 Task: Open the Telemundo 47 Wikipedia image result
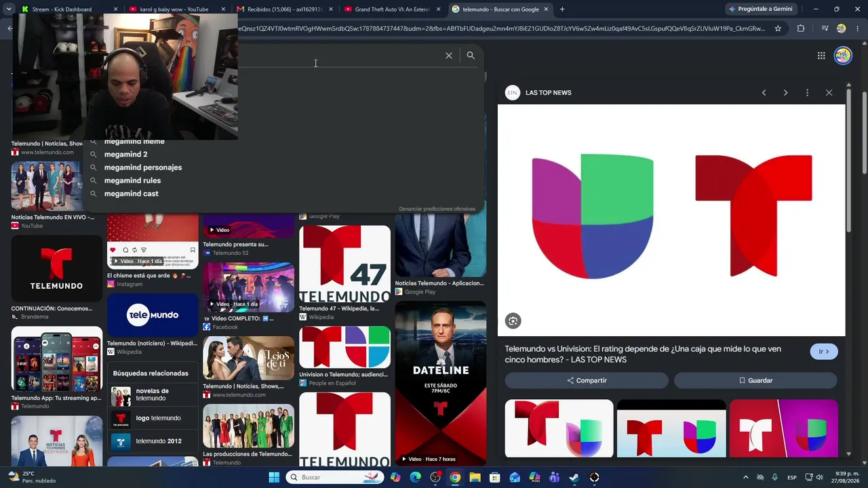point(344,264)
